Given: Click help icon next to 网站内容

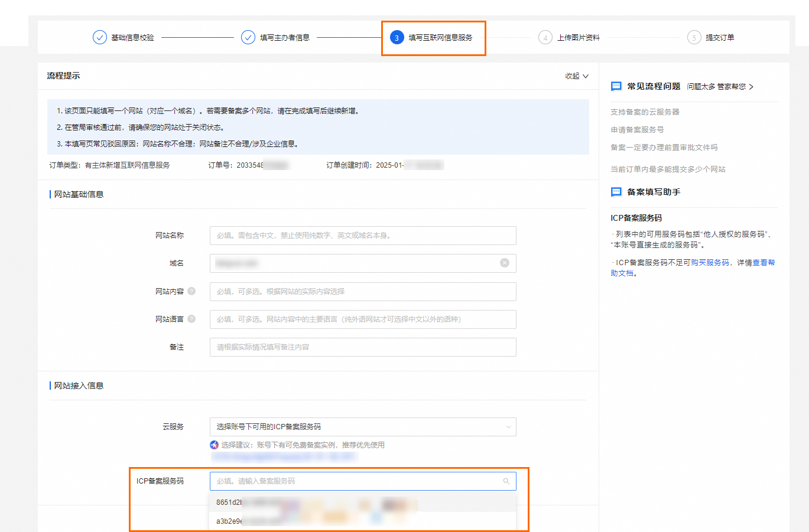Looking at the screenshot, I should [x=191, y=291].
